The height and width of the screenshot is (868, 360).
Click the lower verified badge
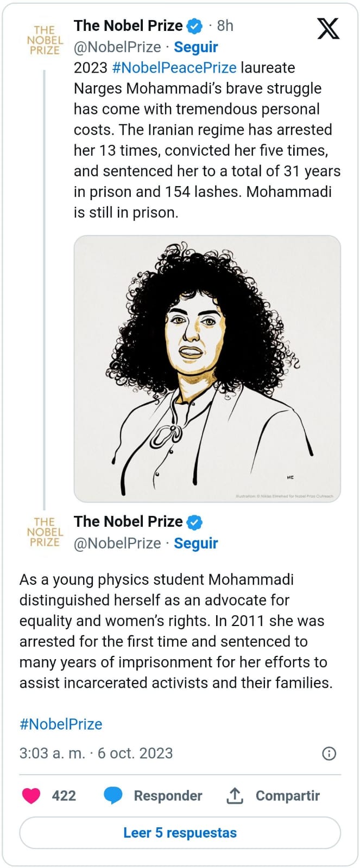click(194, 522)
